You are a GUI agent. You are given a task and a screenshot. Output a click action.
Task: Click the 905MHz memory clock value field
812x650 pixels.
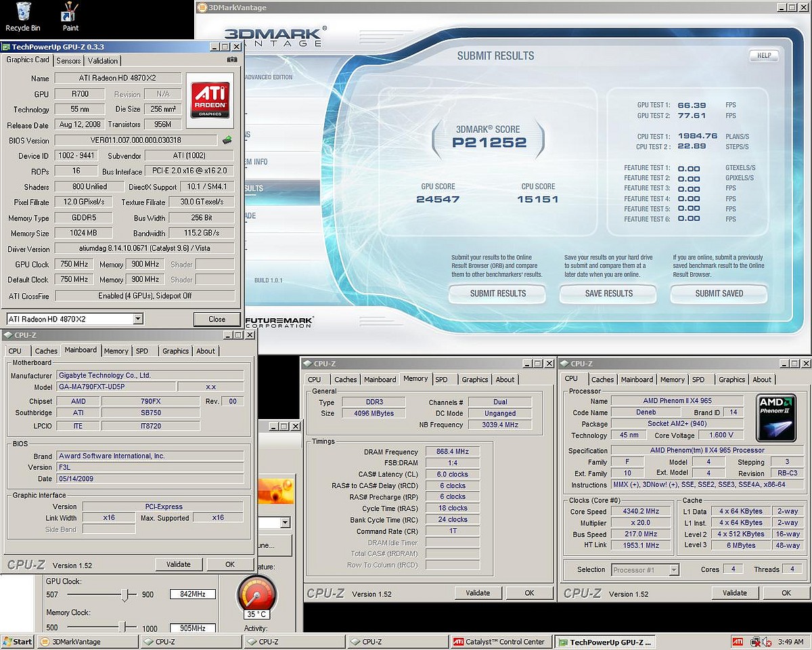tap(192, 628)
